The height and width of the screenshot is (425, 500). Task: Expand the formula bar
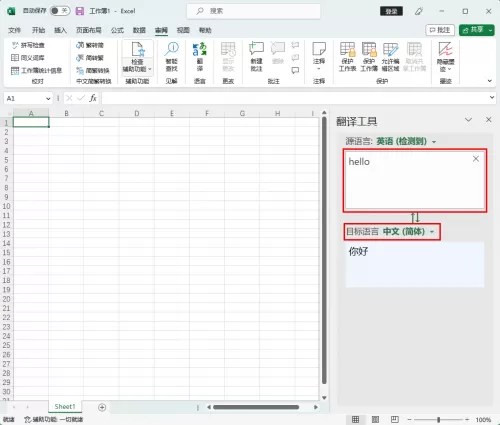(492, 97)
